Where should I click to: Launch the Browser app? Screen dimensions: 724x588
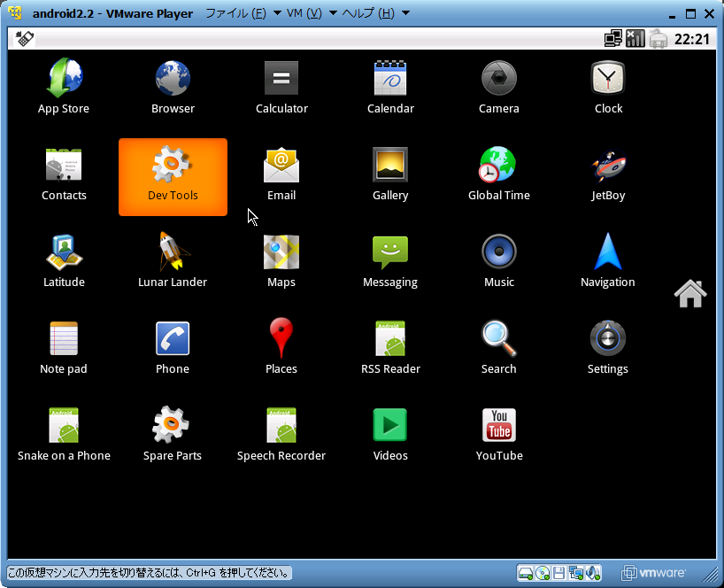[173, 87]
